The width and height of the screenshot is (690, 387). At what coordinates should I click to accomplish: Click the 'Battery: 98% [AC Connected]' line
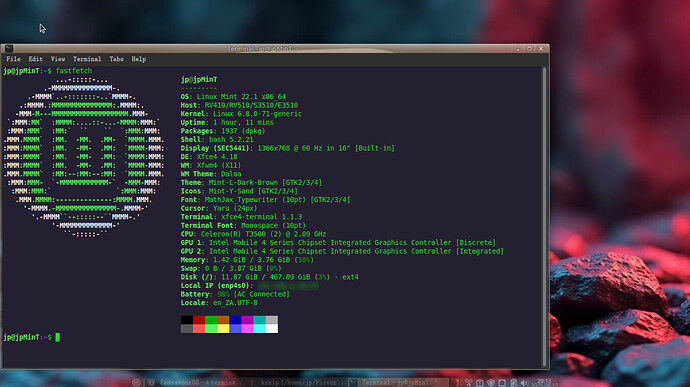[235, 294]
